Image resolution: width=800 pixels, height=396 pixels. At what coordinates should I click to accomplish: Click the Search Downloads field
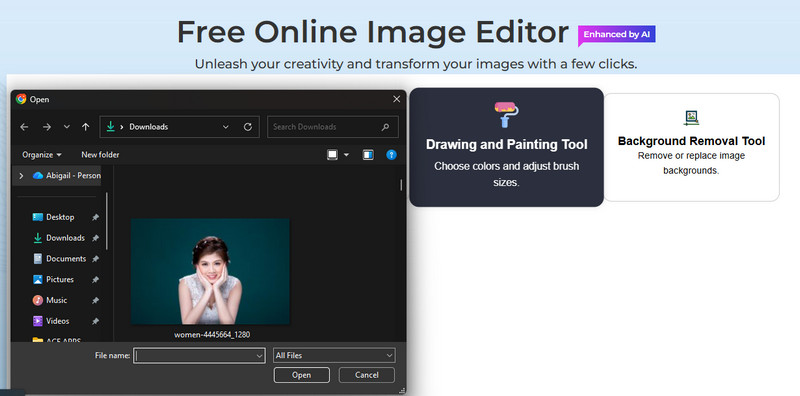tap(333, 127)
